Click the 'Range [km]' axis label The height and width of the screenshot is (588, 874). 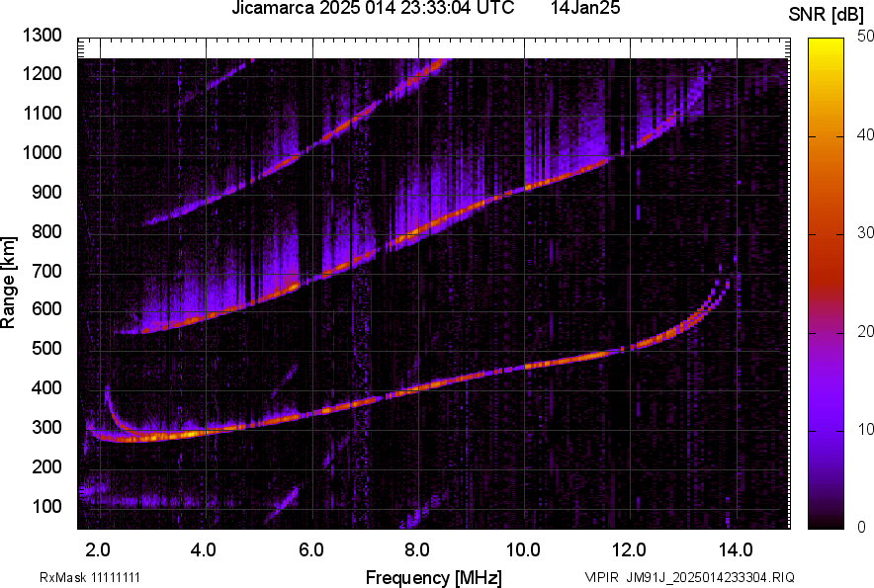coord(8,283)
